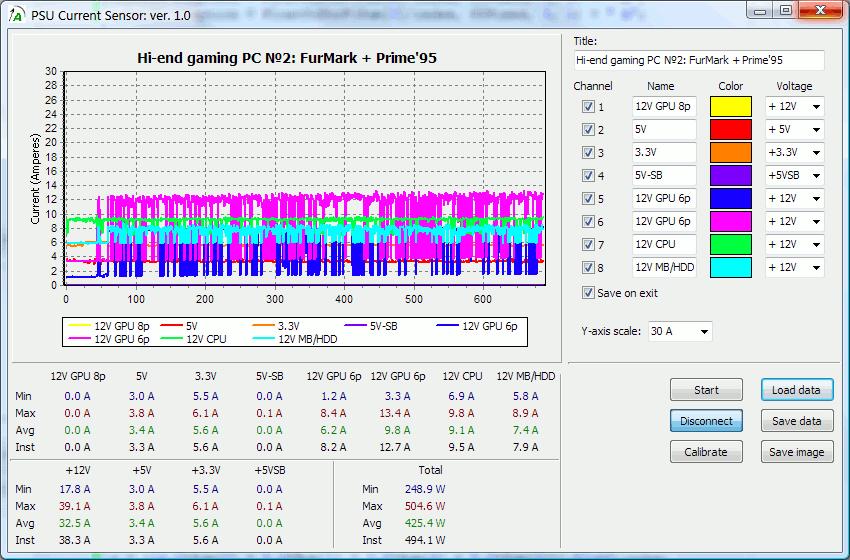Screen dimensions: 850x560
Task: Open the Y-axis scale 30 A dropdown
Action: pyautogui.click(x=680, y=331)
